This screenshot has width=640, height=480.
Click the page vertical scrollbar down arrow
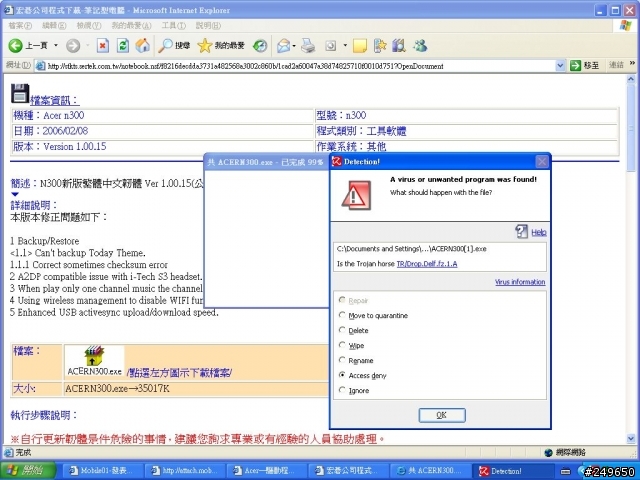tap(631, 439)
